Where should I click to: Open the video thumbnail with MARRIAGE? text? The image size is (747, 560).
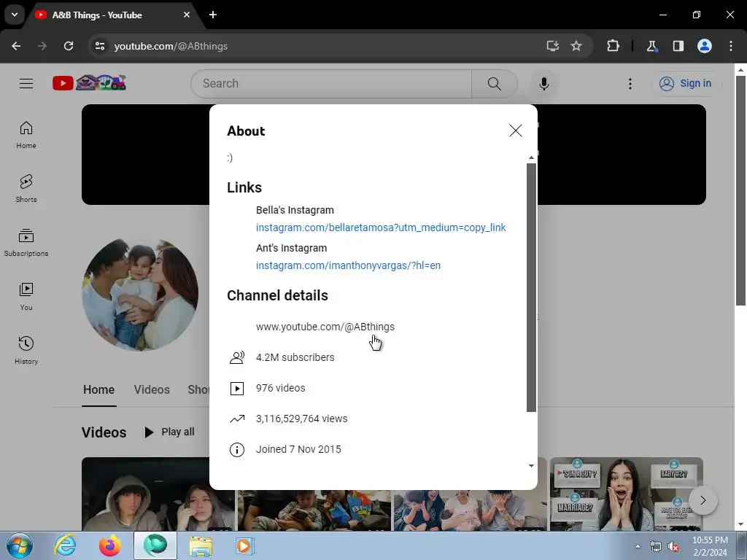tap(627, 494)
